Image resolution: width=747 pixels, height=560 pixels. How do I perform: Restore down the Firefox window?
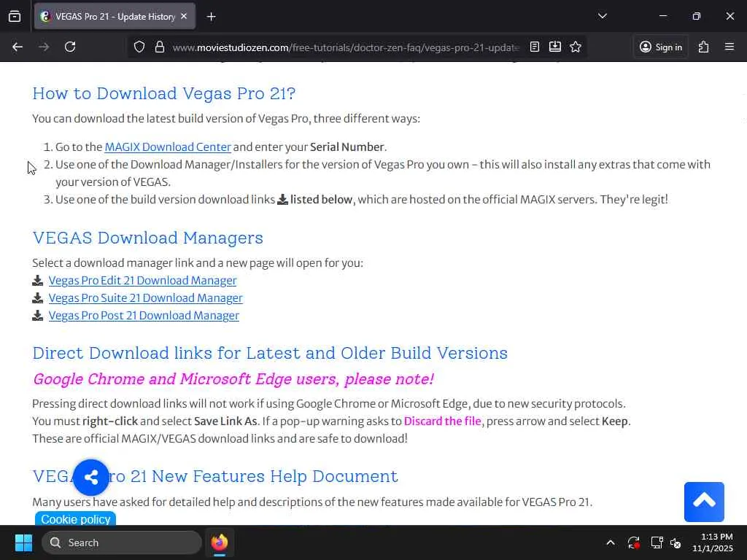click(x=697, y=16)
